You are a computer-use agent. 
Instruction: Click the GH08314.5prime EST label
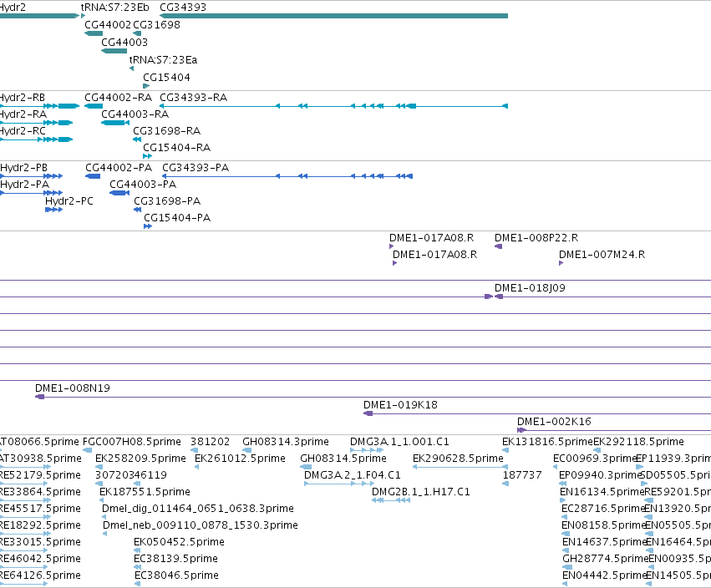click(x=343, y=459)
